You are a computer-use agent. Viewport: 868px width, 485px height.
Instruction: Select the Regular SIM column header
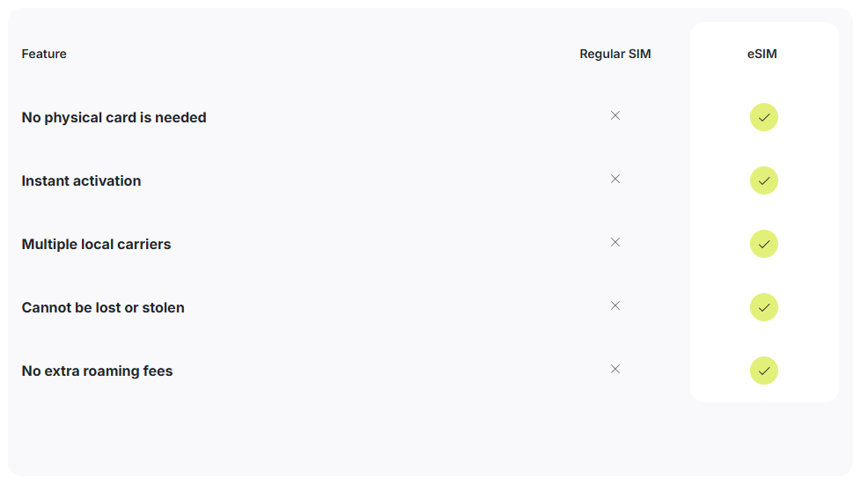pyautogui.click(x=615, y=54)
